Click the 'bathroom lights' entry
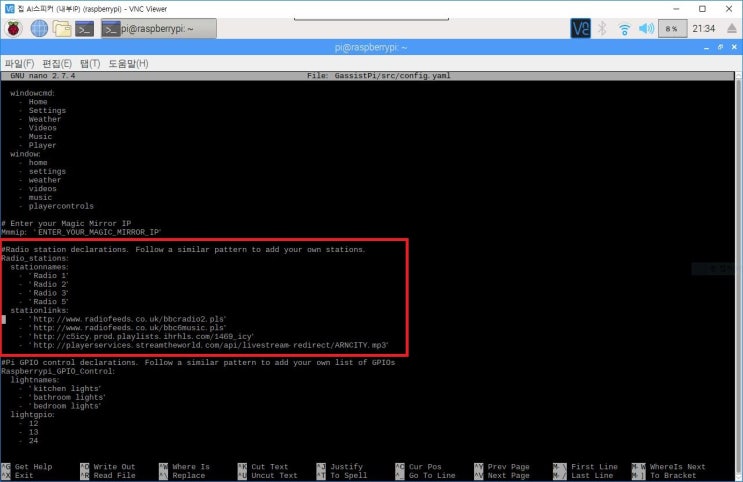 click(x=67, y=397)
